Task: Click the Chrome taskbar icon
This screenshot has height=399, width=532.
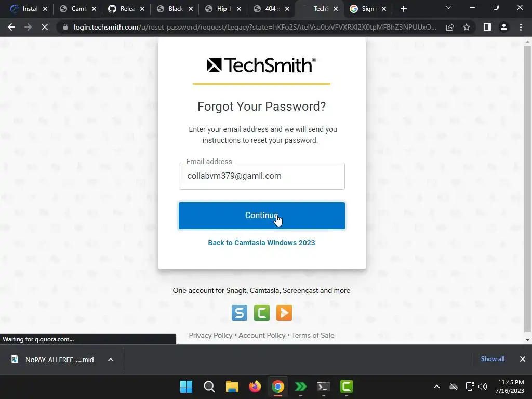Action: [x=278, y=387]
